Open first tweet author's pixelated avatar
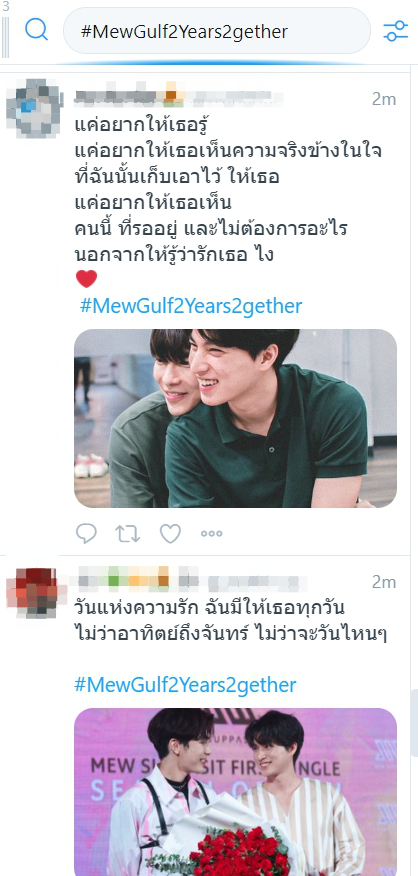 [35, 108]
